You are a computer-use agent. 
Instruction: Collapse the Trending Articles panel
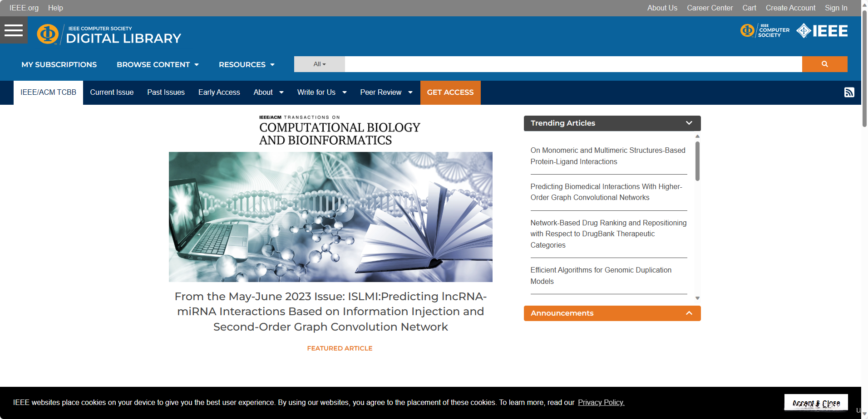click(612, 123)
